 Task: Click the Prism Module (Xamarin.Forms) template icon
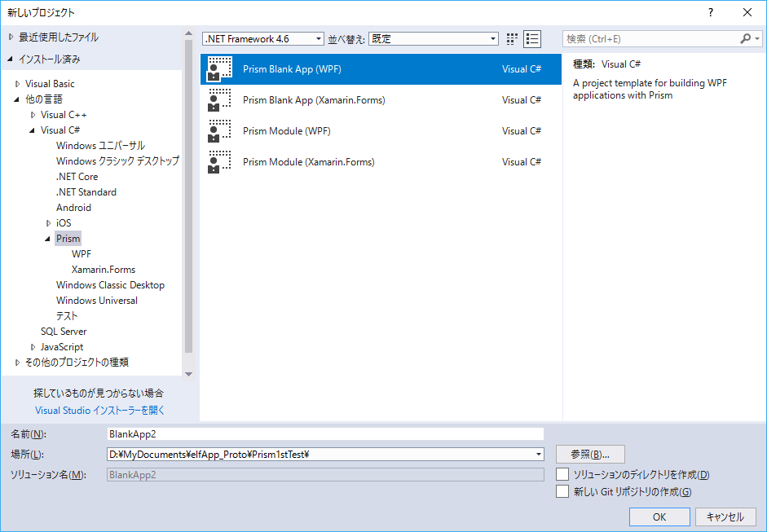pos(219,162)
